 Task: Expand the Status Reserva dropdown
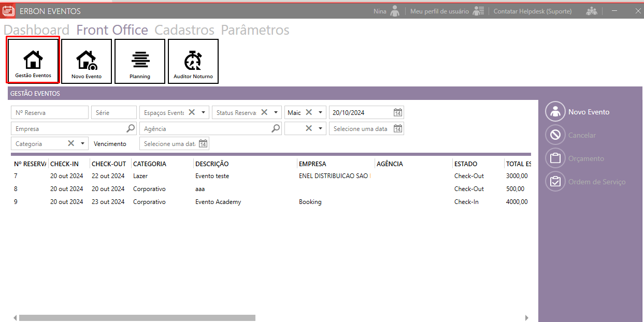tap(276, 112)
